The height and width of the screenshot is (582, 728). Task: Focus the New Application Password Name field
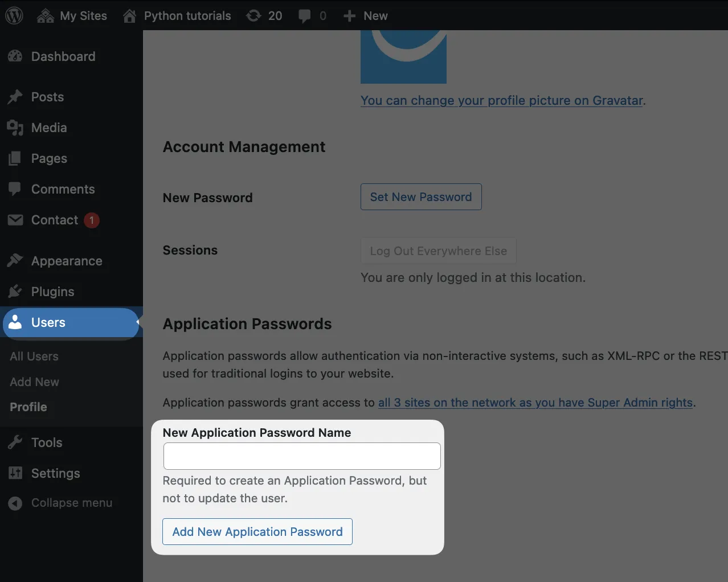[x=302, y=456]
